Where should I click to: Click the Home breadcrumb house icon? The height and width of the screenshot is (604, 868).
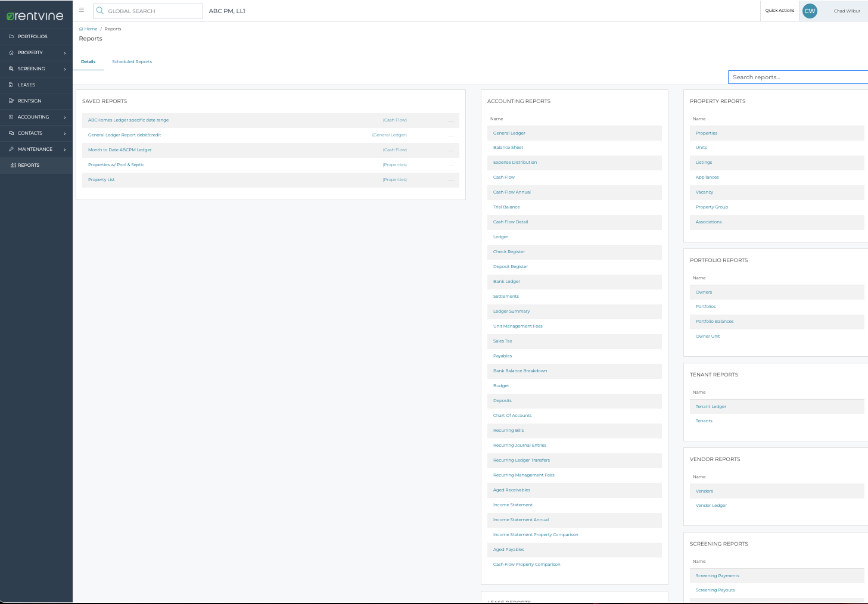pos(81,29)
